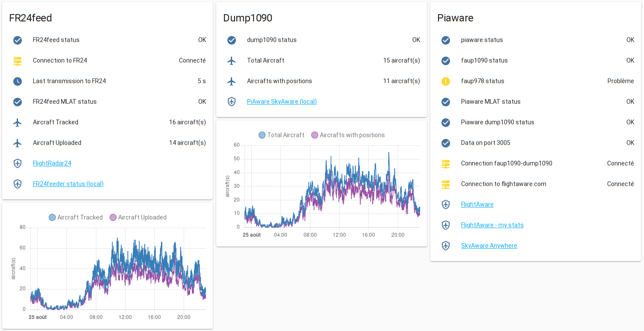Click the Piaware card title
The height and width of the screenshot is (331, 644).
(x=455, y=18)
